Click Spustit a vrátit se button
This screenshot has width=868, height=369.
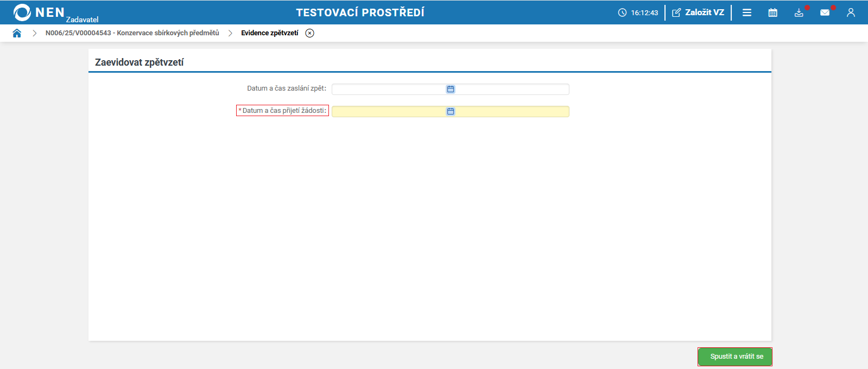click(735, 357)
